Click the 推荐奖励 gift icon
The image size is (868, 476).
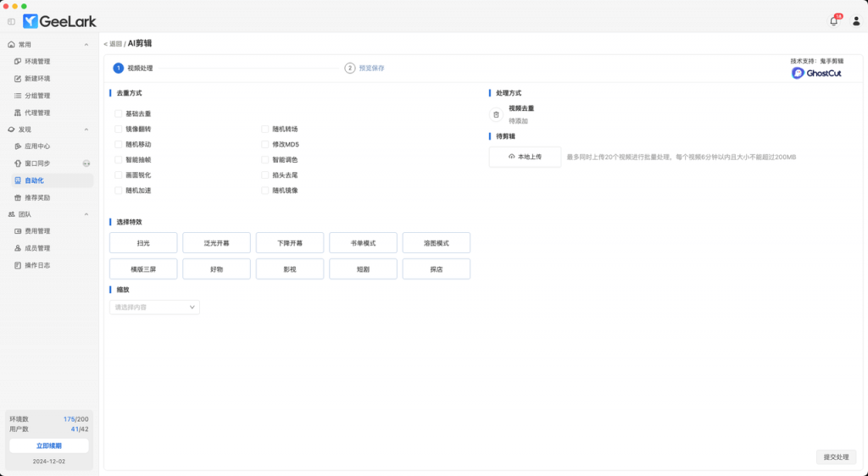coord(18,197)
